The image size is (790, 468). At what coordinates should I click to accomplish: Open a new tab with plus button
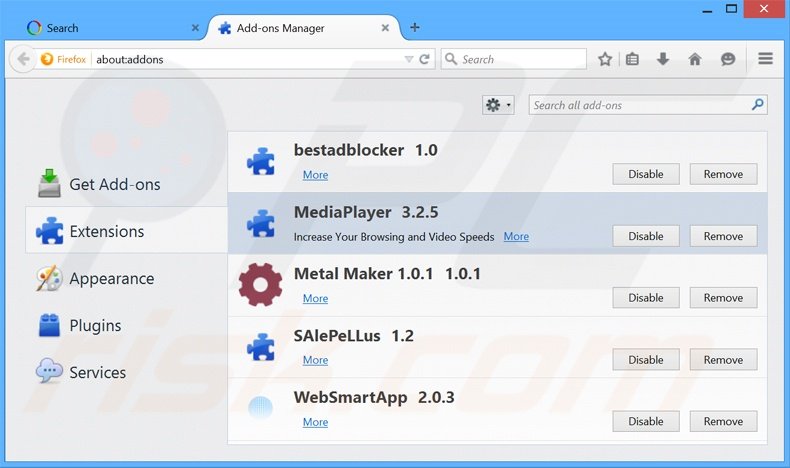[x=415, y=27]
